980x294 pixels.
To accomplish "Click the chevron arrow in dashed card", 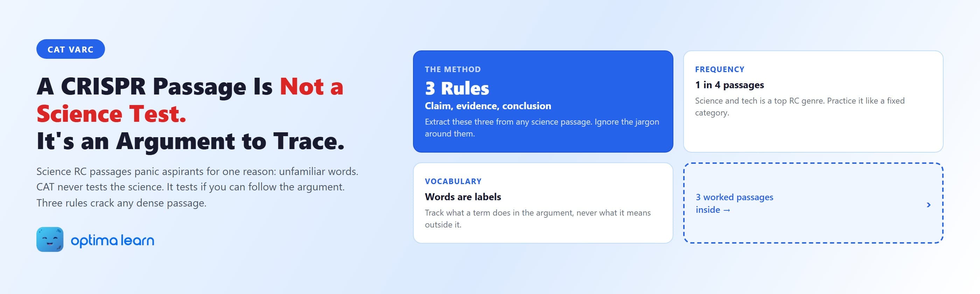I will 928,205.
